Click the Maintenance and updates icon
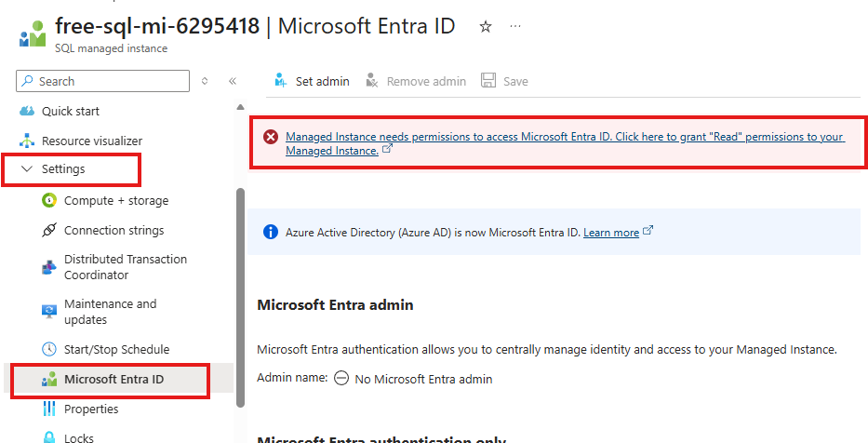 tap(49, 311)
